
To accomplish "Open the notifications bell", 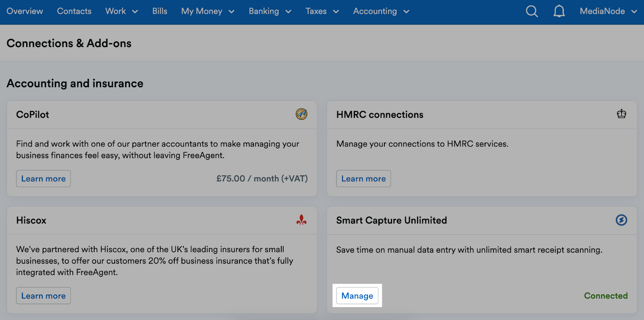I will (x=559, y=11).
